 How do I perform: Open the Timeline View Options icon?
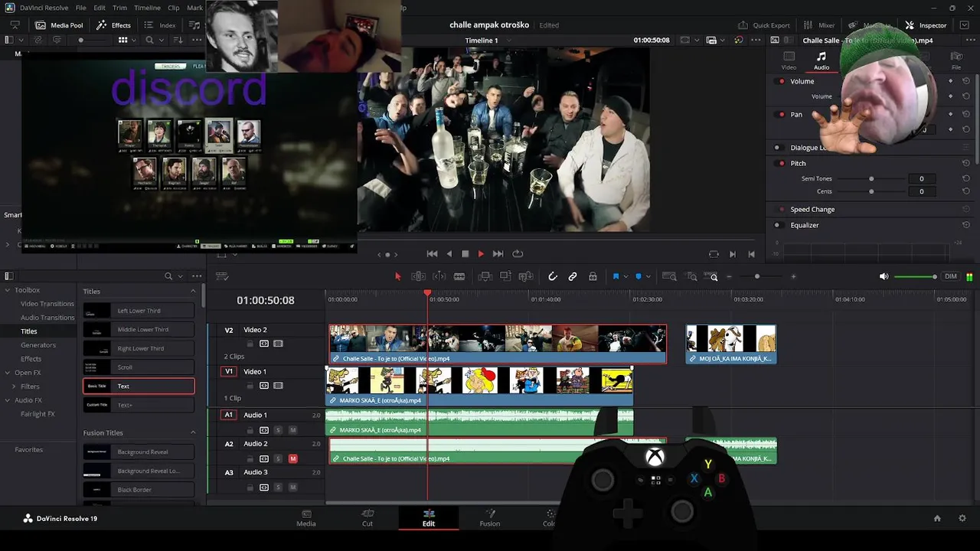pos(222,276)
